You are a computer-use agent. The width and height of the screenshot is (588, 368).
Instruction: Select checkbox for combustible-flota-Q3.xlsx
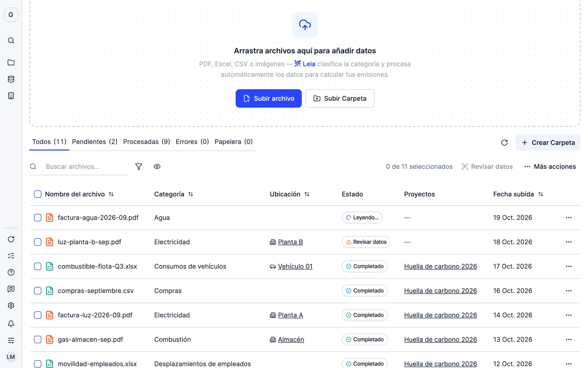(x=38, y=266)
